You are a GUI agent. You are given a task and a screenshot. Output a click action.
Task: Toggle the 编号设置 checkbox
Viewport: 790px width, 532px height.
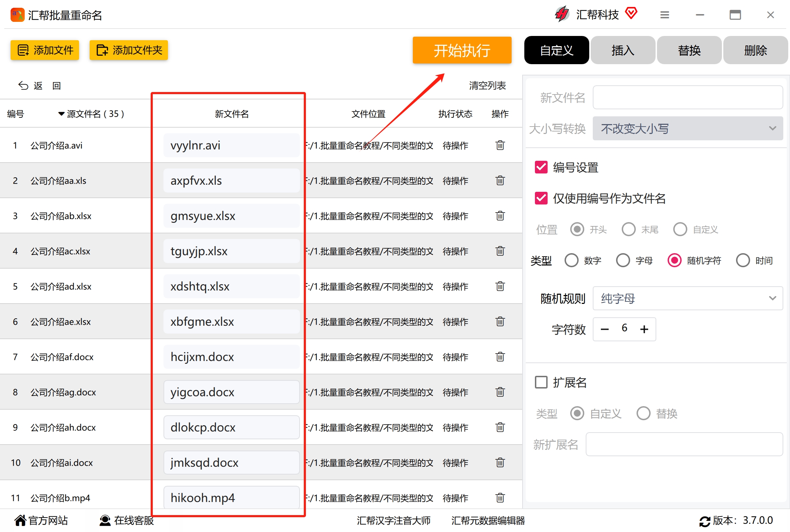[x=541, y=167]
